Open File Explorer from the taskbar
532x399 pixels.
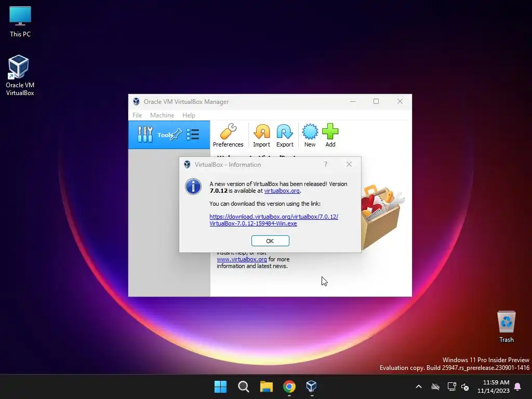[267, 387]
